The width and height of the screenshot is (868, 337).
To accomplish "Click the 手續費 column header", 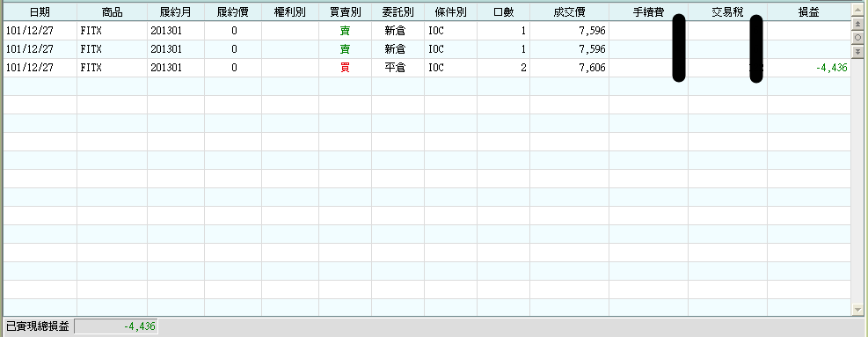I will tap(648, 12).
